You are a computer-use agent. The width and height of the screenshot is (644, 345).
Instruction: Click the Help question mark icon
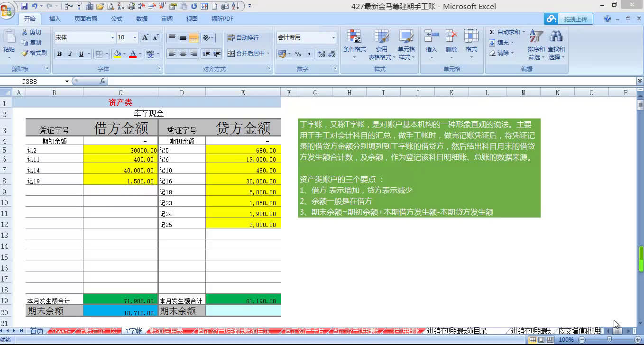pyautogui.click(x=607, y=18)
